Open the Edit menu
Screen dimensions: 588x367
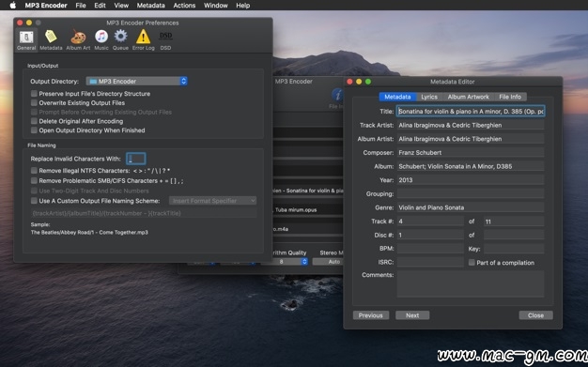tap(100, 6)
